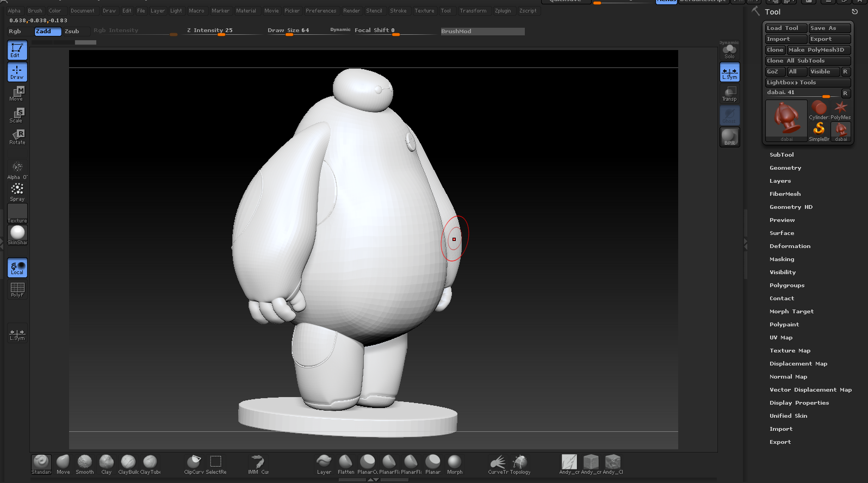This screenshot has height=483, width=868.
Task: Toggle Transp transparency mode
Action: click(x=730, y=94)
